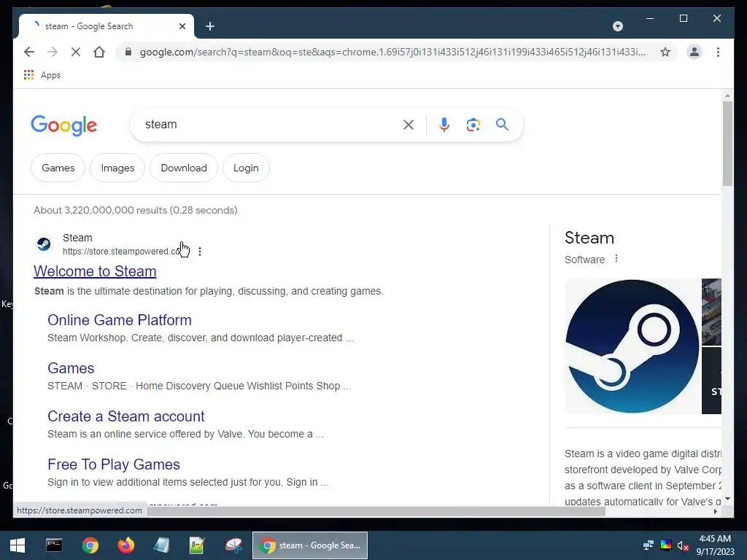
Task: View site info via the padlock icon
Action: coord(128,52)
